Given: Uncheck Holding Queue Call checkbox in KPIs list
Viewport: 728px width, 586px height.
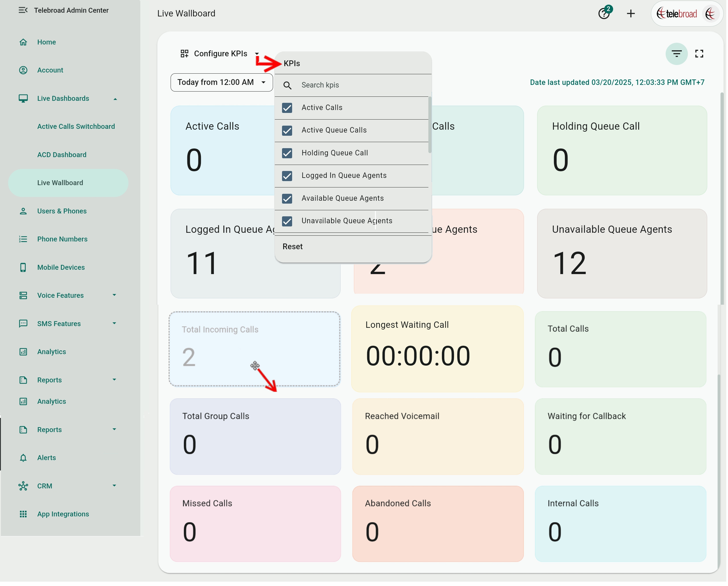Looking at the screenshot, I should tap(288, 153).
